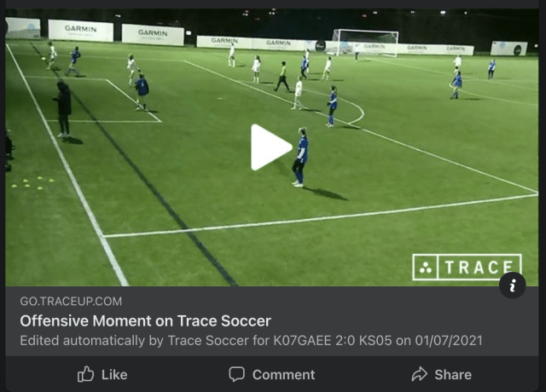Image resolution: width=546 pixels, height=392 pixels.
Task: Click the soccer goal in video
Action: coord(365,43)
